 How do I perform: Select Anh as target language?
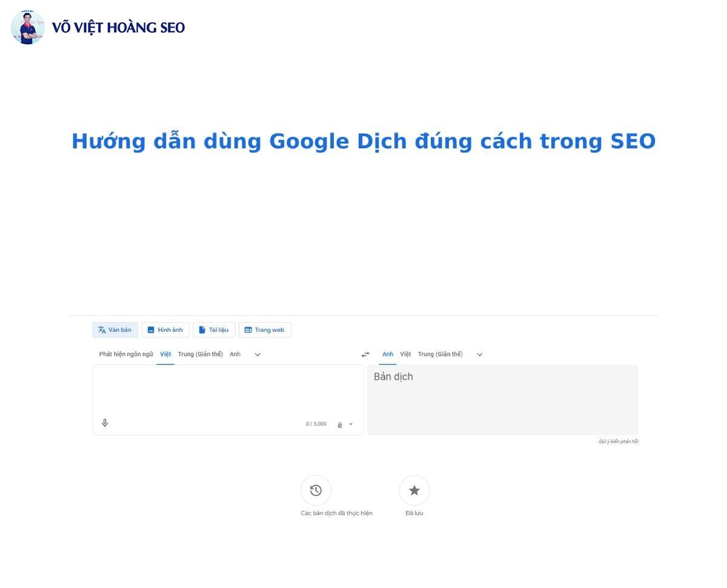388,354
